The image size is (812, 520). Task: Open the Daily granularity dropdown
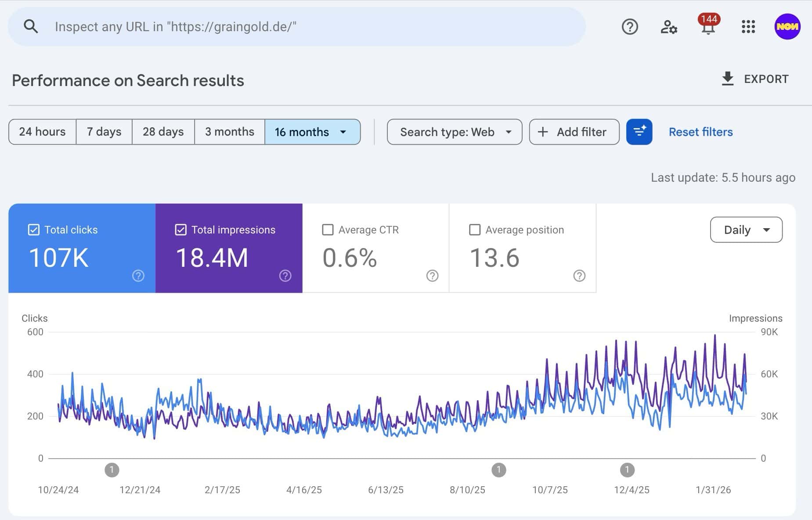(746, 230)
